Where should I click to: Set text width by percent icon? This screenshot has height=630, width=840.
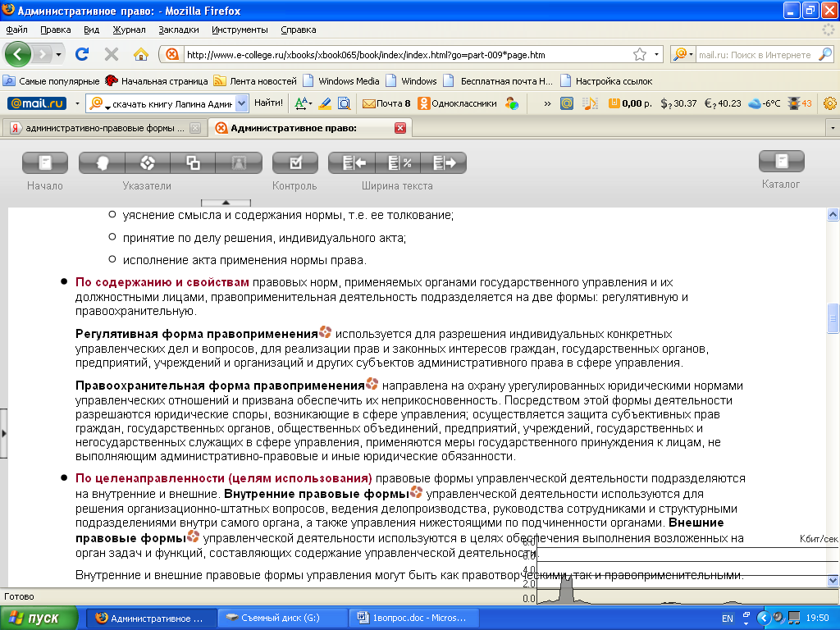click(x=398, y=163)
